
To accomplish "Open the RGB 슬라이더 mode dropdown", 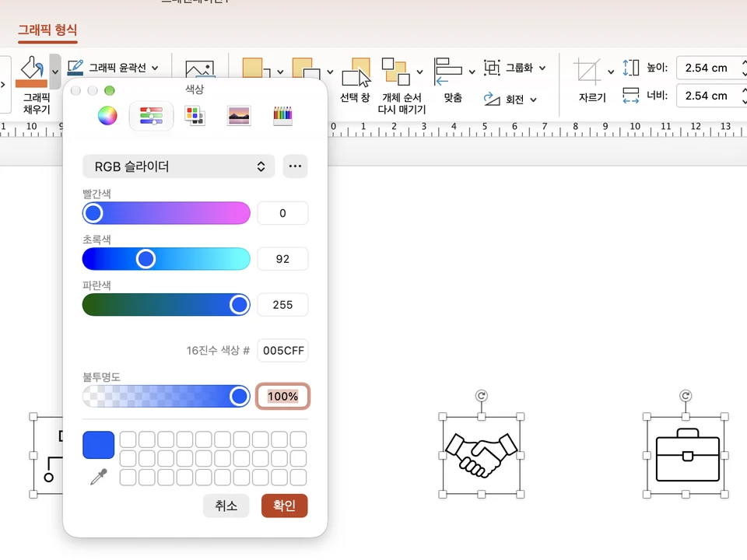I will click(x=179, y=166).
